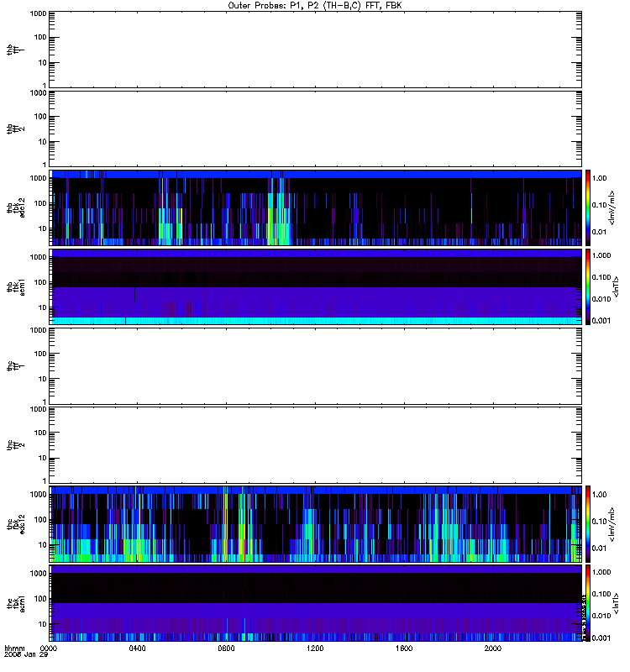Click the <|nT|> unit beside thb scm1 color bar
Viewport: 630px width, 672px height.
(x=617, y=286)
